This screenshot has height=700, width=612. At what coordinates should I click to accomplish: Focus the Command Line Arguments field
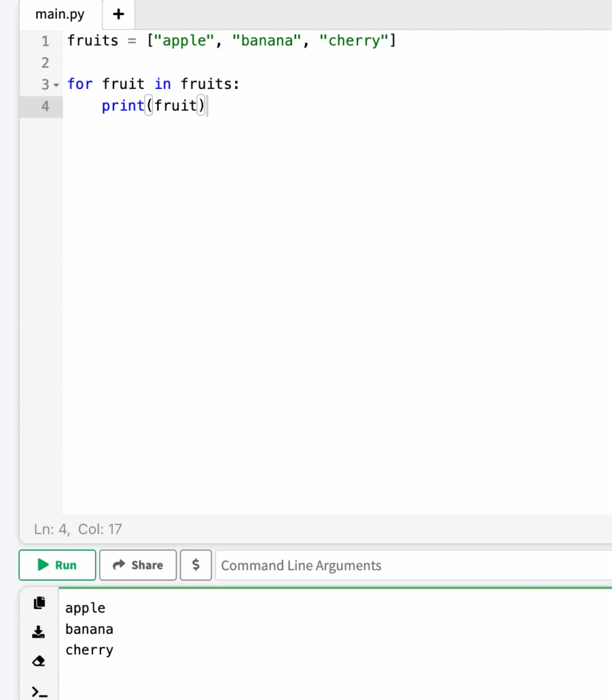click(x=414, y=565)
